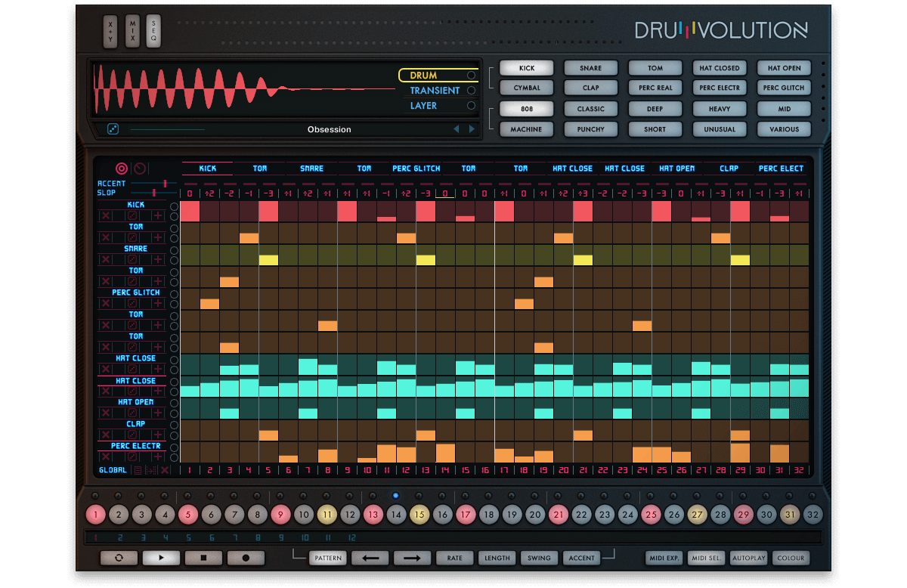Clear the Kick track with its X icon
907x588 pixels.
(x=106, y=216)
